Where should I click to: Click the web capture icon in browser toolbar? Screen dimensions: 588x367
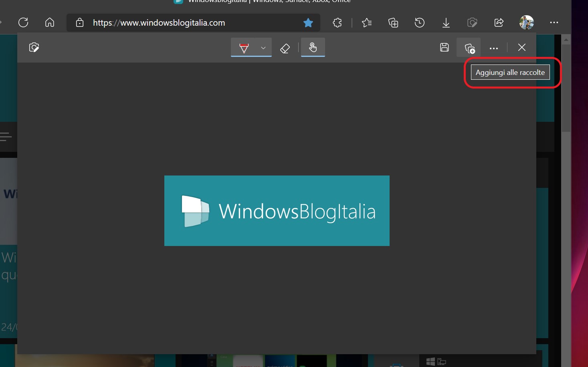[x=473, y=23]
